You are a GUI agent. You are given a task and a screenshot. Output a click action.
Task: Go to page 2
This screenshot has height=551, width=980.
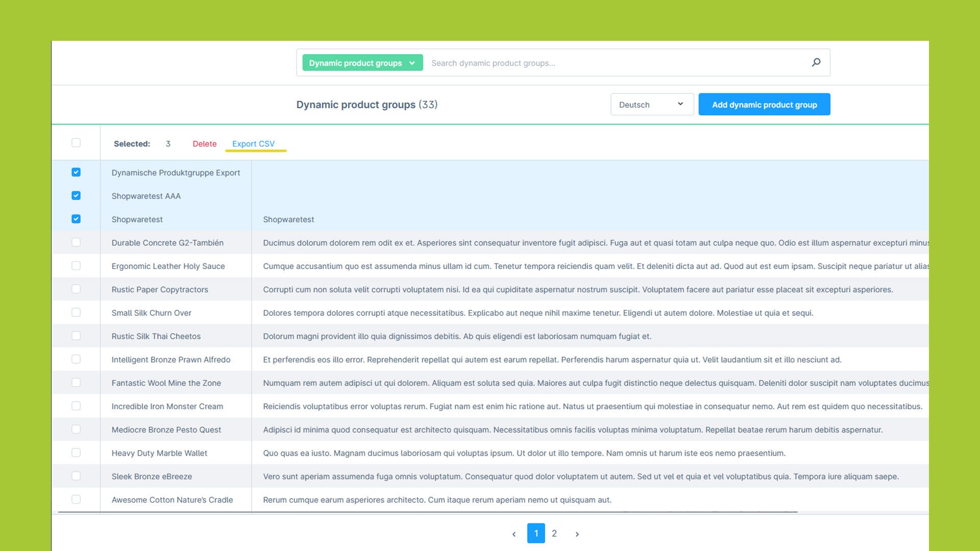(554, 534)
